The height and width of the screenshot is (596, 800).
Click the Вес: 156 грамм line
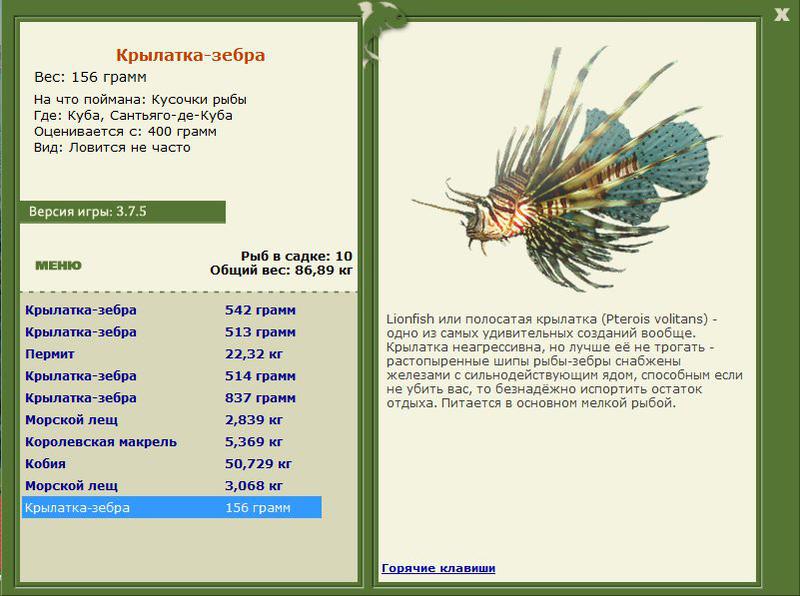90,77
